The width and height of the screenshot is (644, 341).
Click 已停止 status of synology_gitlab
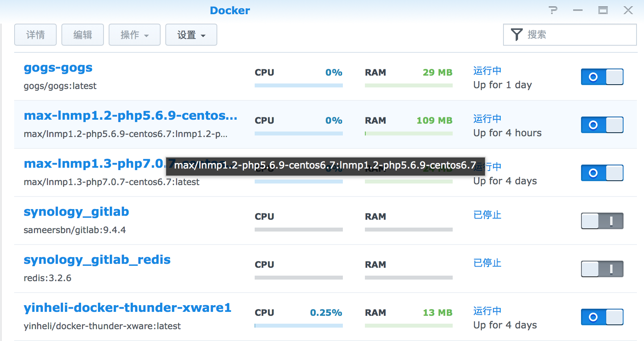tap(487, 215)
